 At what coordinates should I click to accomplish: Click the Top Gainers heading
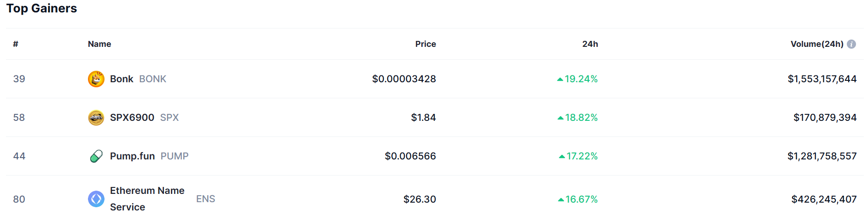point(41,8)
